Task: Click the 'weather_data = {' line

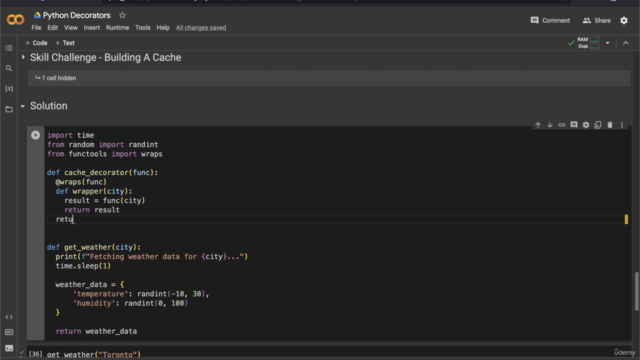Action: click(x=90, y=284)
